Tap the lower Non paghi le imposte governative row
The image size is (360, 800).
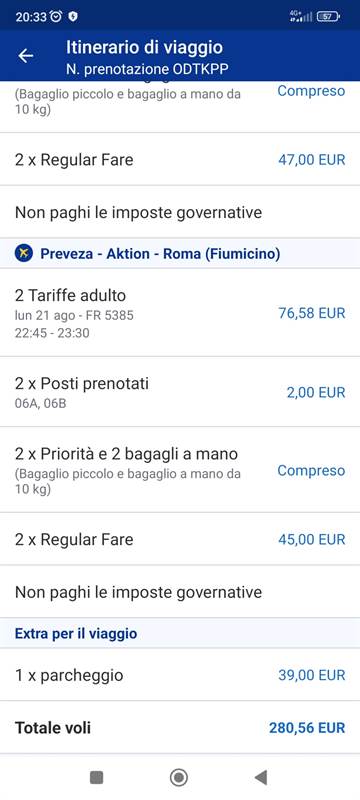pos(180,592)
